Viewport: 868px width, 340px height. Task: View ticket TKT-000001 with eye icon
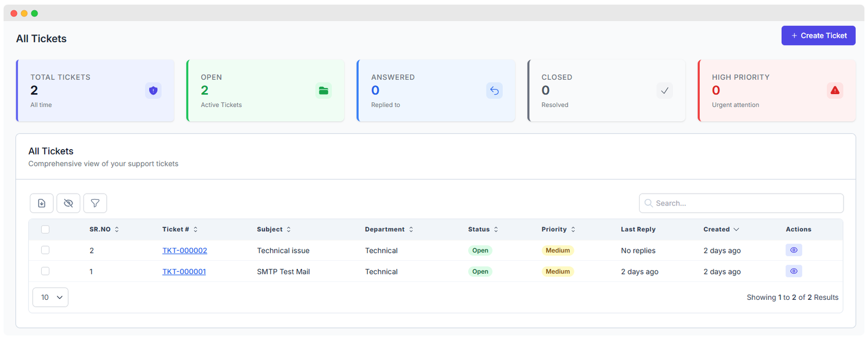tap(794, 271)
